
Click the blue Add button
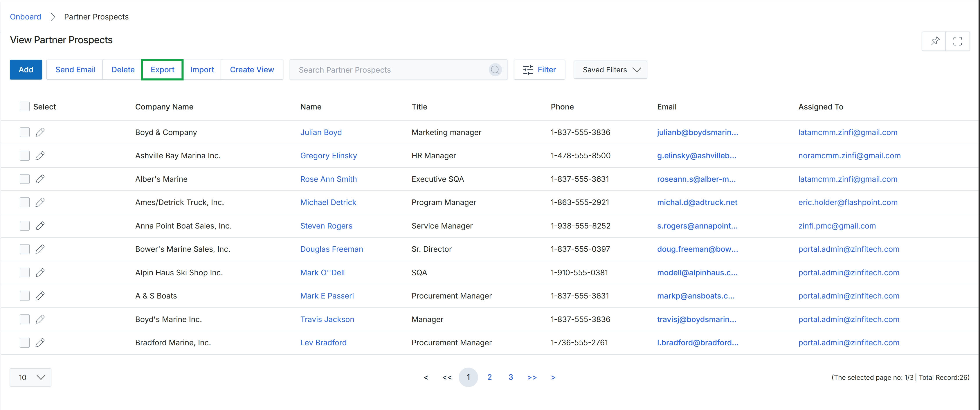click(26, 70)
